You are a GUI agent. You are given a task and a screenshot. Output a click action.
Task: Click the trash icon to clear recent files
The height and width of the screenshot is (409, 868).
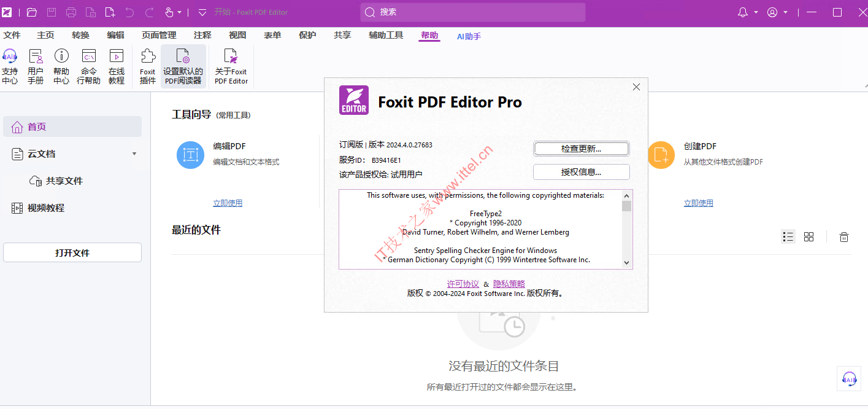click(x=844, y=236)
